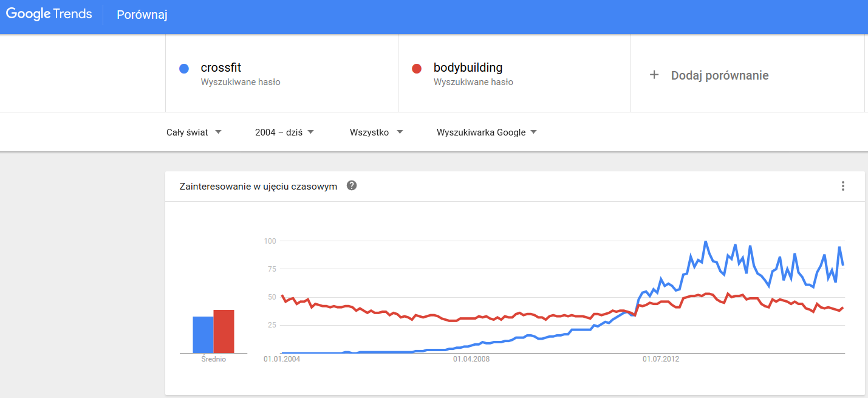Viewport: 868px width, 398px height.
Task: Click the red average bar for bodybuilding
Action: 224,331
